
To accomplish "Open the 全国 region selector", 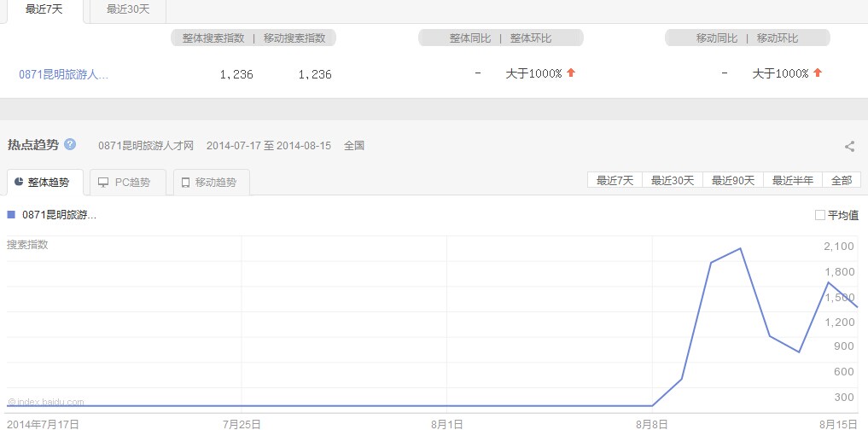I will pyautogui.click(x=354, y=146).
